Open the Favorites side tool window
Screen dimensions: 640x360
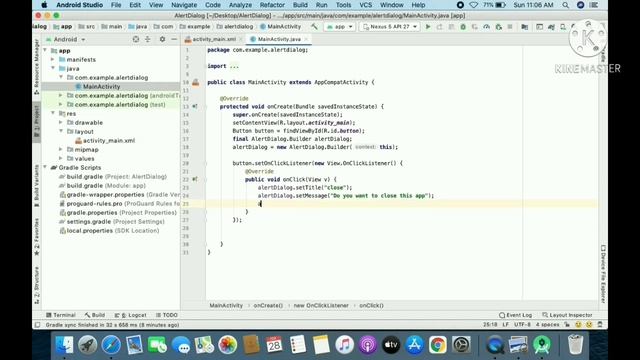point(37,237)
